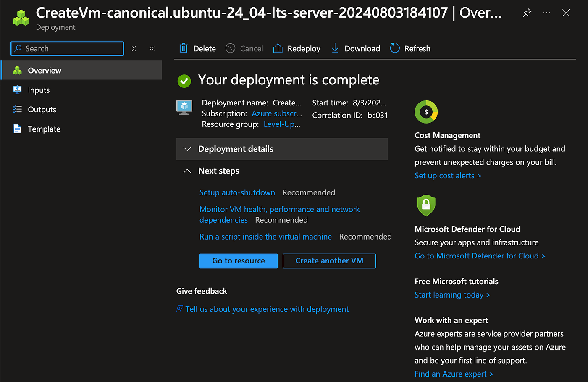Click the CreateVm deployment title text
Screen dimensions: 588x382
269,13
